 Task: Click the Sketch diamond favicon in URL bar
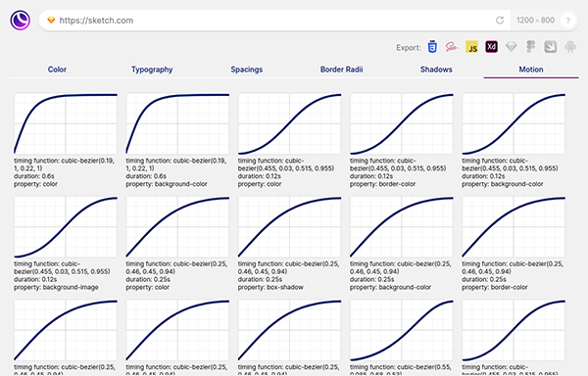pos(51,21)
